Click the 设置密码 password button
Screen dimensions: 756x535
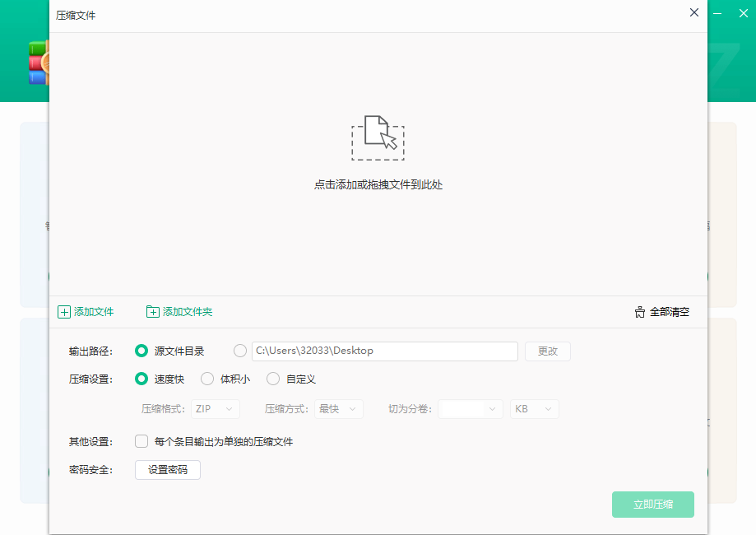click(167, 470)
